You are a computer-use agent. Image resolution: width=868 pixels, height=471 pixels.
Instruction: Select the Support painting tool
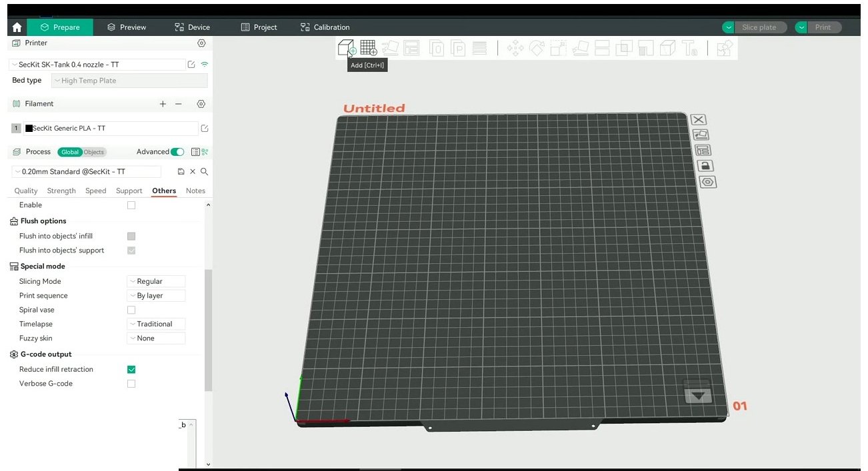coord(645,48)
